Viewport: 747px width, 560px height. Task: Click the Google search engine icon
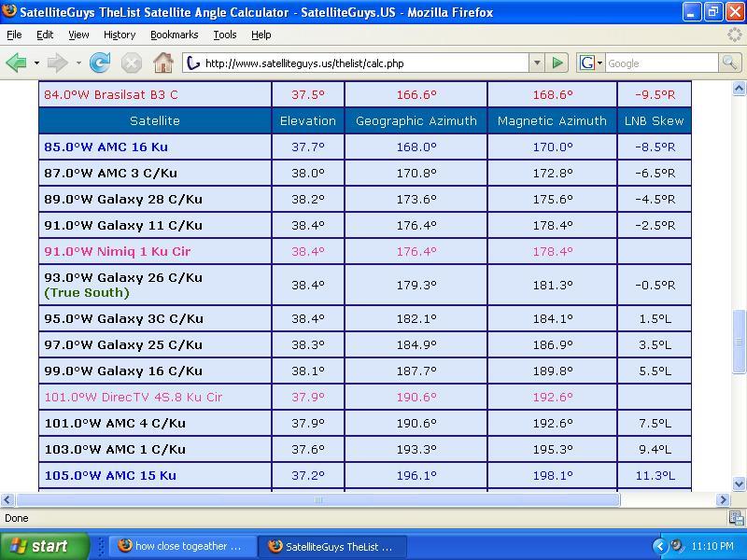click(x=587, y=63)
